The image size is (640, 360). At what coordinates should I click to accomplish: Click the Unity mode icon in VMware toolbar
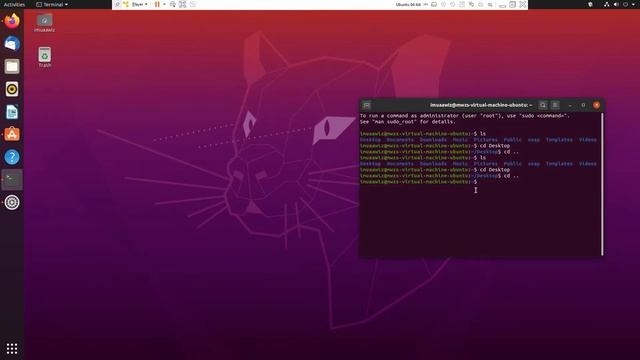193,4
